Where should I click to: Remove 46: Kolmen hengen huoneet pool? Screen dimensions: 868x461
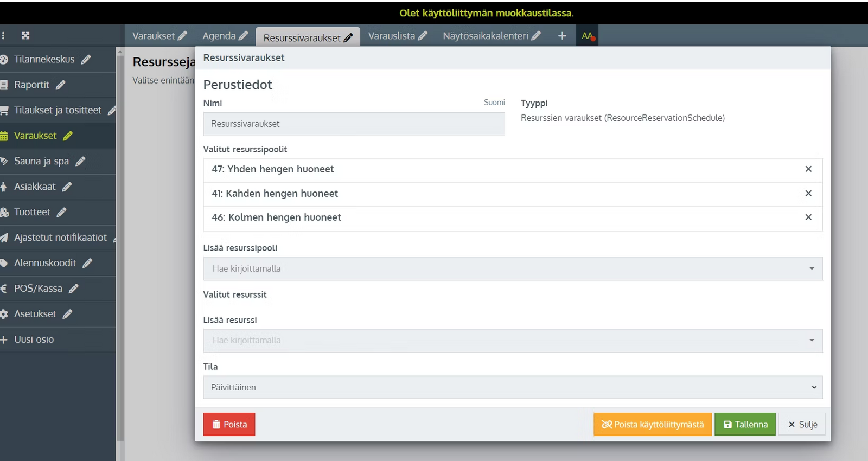click(x=808, y=217)
